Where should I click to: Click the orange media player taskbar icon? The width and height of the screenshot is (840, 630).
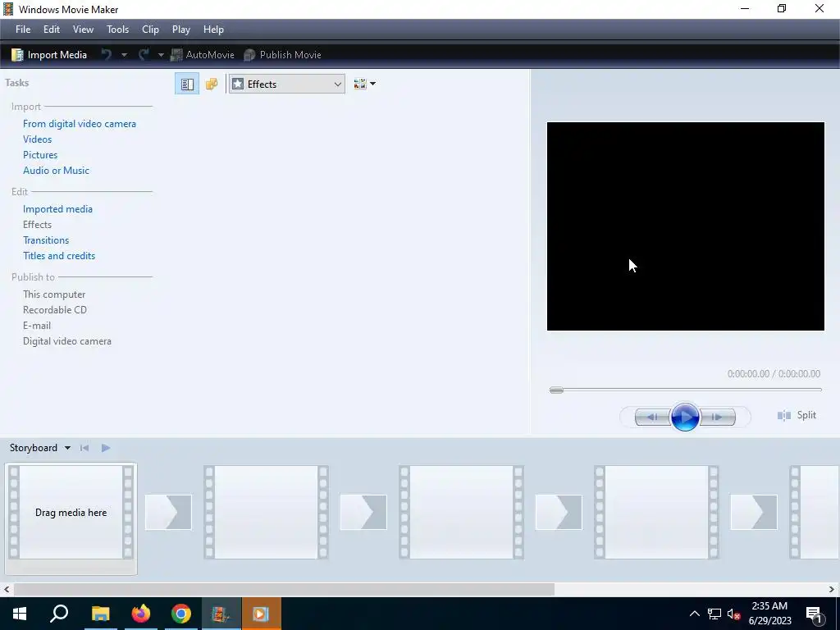point(261,614)
